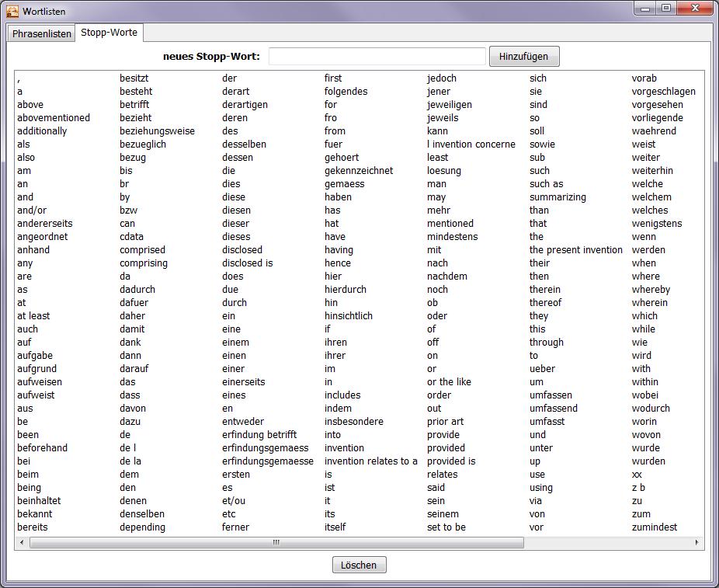
Task: Select the phrase 'invention relates to a'
Action: tap(371, 461)
